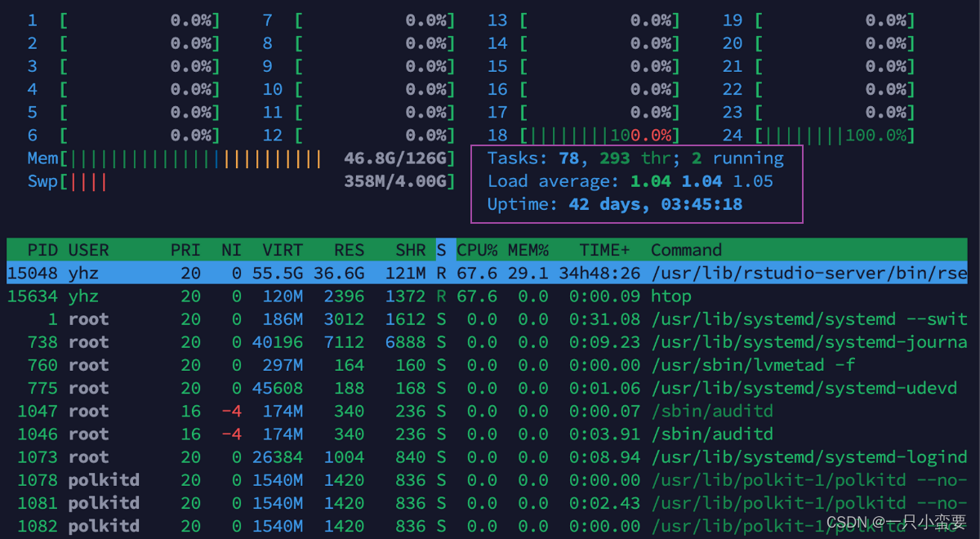The width and height of the screenshot is (980, 539).
Task: Click the 29.1 MEM% value
Action: point(528,274)
